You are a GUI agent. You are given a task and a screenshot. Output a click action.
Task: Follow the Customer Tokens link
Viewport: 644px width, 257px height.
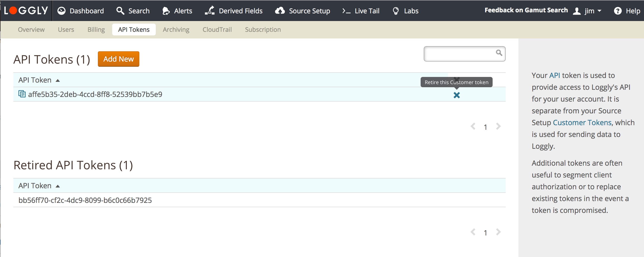582,123
